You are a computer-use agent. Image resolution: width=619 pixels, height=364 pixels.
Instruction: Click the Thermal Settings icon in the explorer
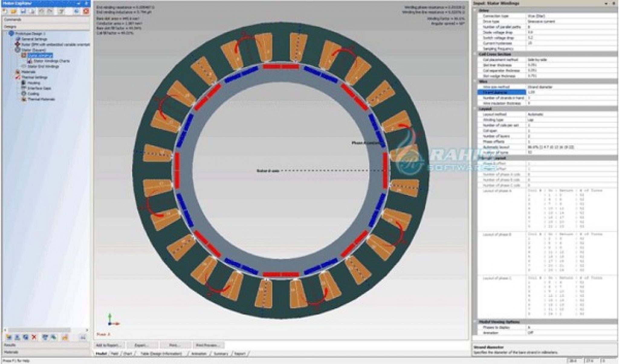pos(35,77)
